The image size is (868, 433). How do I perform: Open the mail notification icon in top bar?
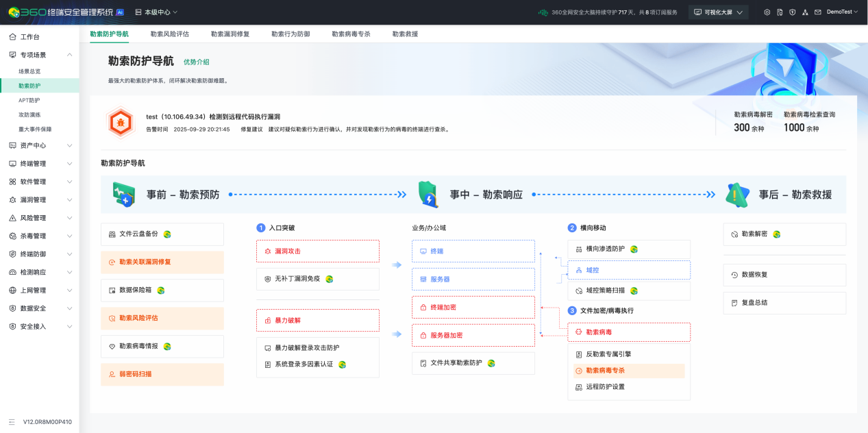[818, 12]
